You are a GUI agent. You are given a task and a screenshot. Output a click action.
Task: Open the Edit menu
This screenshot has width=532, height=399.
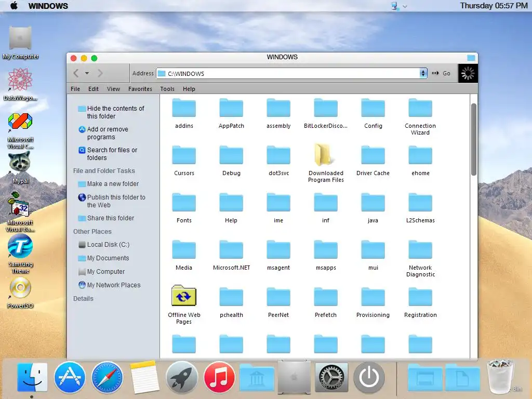point(94,89)
